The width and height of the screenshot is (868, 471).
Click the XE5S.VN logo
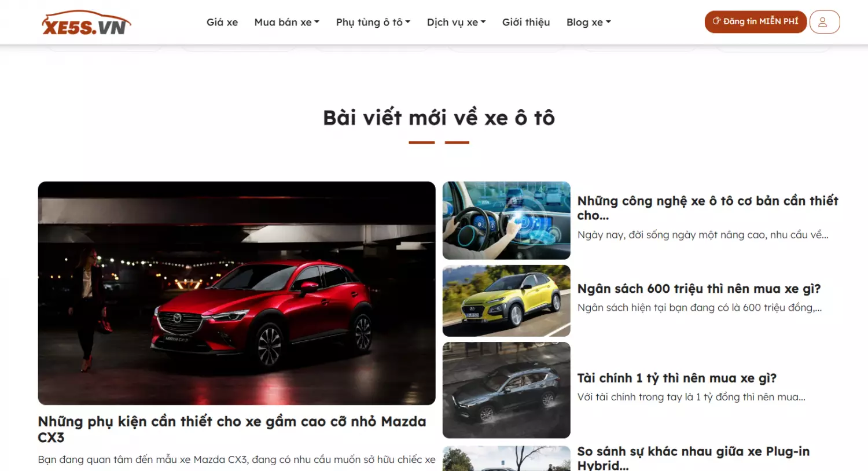(86, 23)
